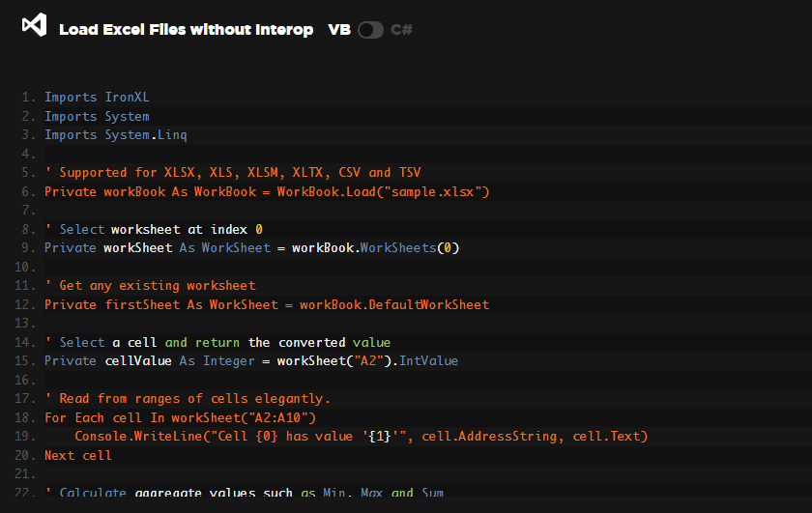Click comment 'Calculate aggregate values'
Image resolution: width=812 pixels, height=513 pixels.
(x=244, y=492)
